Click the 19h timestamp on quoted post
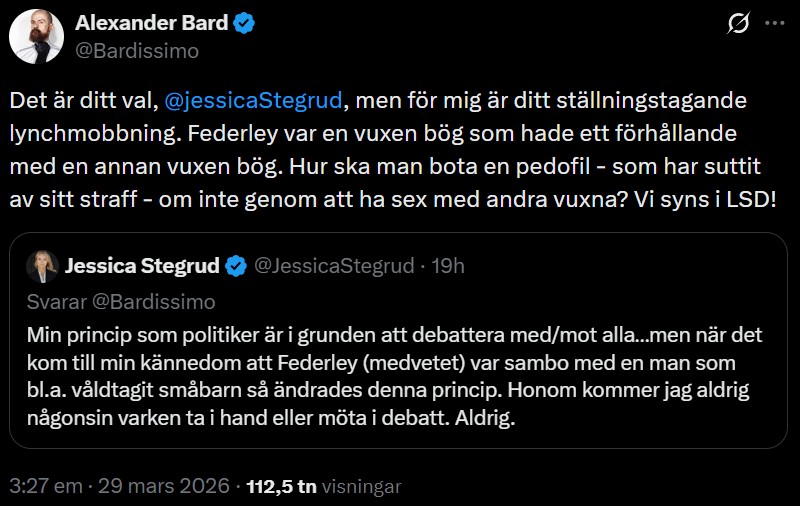Image resolution: width=800 pixels, height=506 pixels. click(x=448, y=267)
